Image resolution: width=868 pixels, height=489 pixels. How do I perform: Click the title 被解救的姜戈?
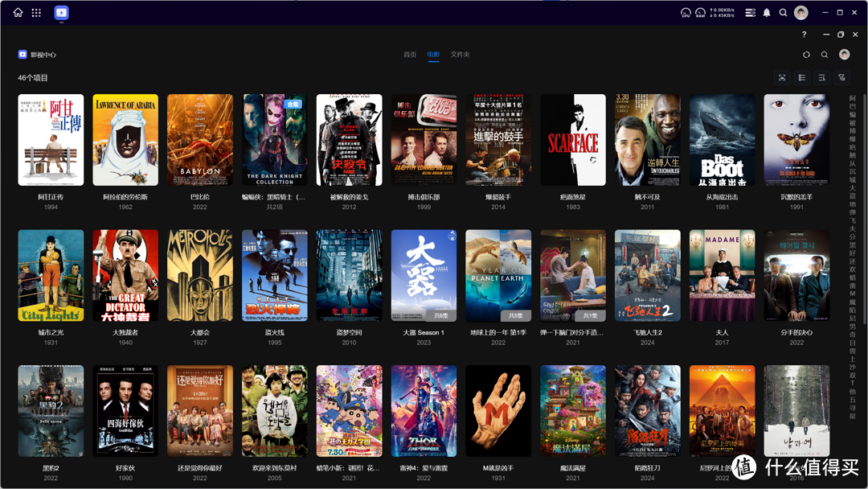click(350, 196)
